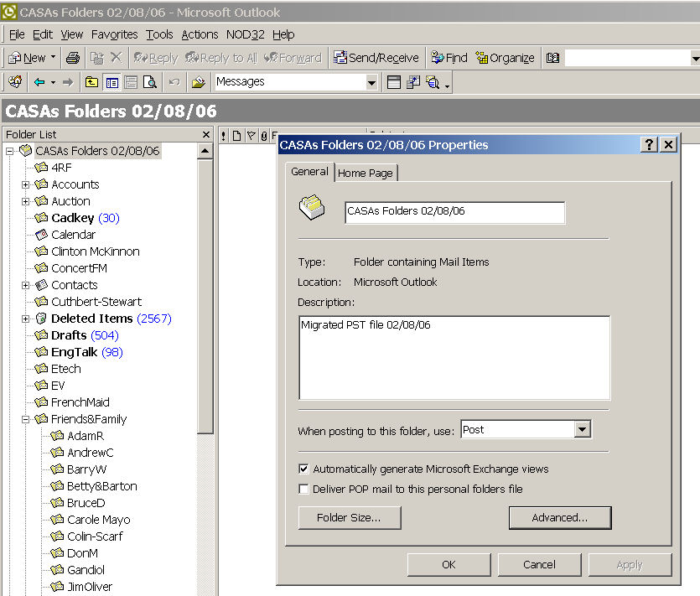700x596 pixels.
Task: Toggle Automatically generate Microsoft Exchange views
Action: pos(303,469)
